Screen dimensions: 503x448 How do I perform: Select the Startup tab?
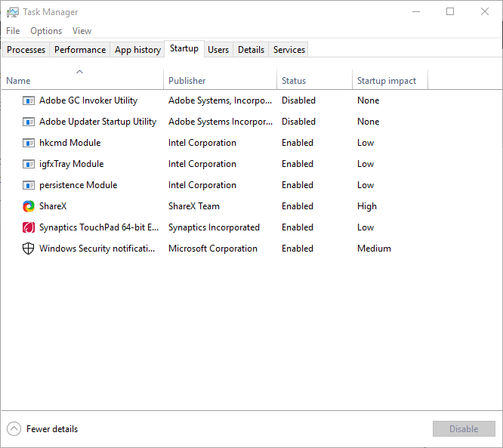tap(184, 49)
